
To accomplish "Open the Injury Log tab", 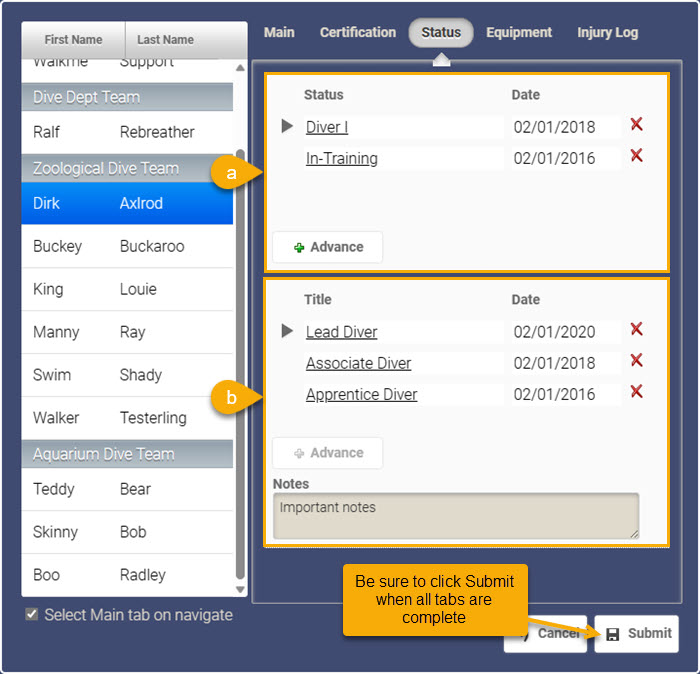I will (608, 32).
